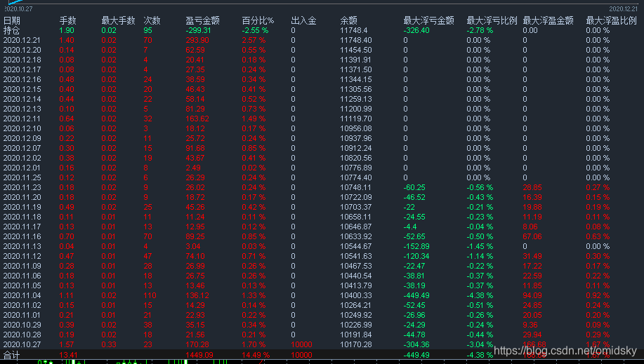Image resolution: width=644 pixels, height=364 pixels.
Task: Click trade count 110 in the 2020.11.04 row
Action: tap(150, 295)
